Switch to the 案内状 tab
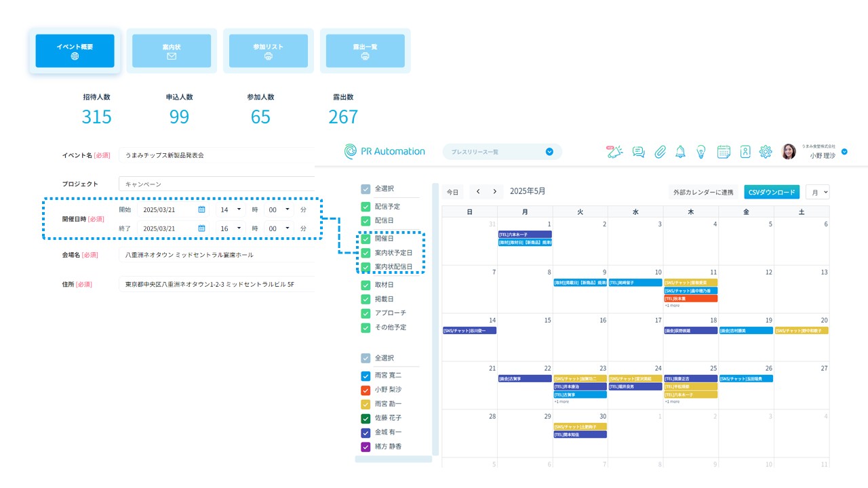Image resolution: width=868 pixels, height=488 pixels. click(x=172, y=51)
